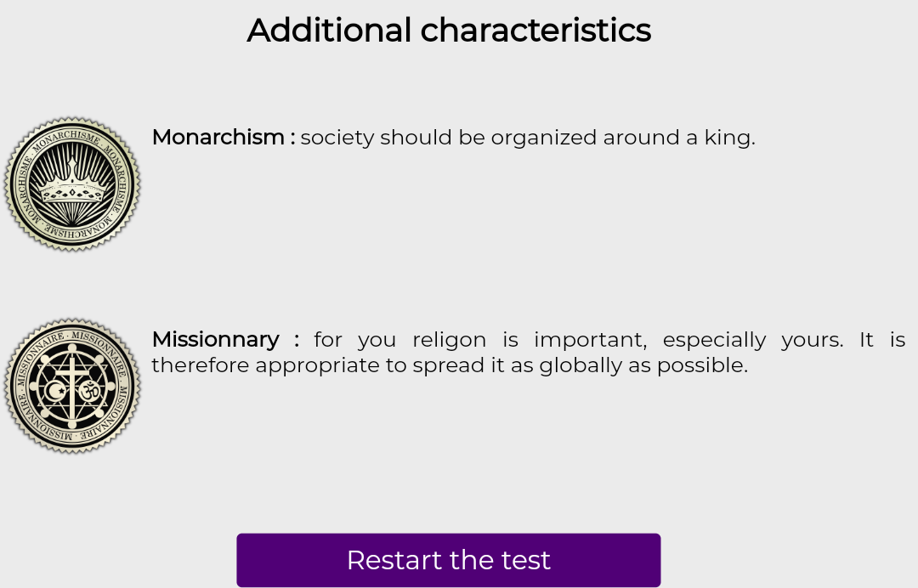918x588 pixels.
Task: Click the Om symbol in the Missionnary badge
Action: point(89,390)
